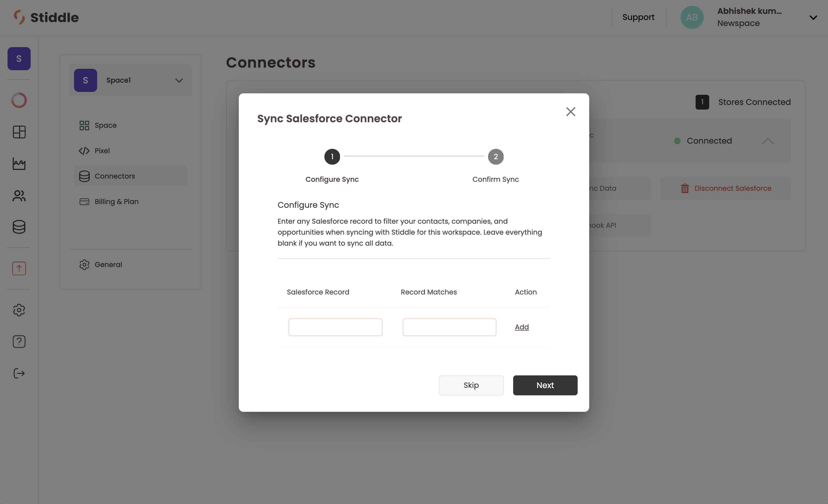Expand the Space1 workspace dropdown
This screenshot has height=504, width=828.
[x=179, y=80]
